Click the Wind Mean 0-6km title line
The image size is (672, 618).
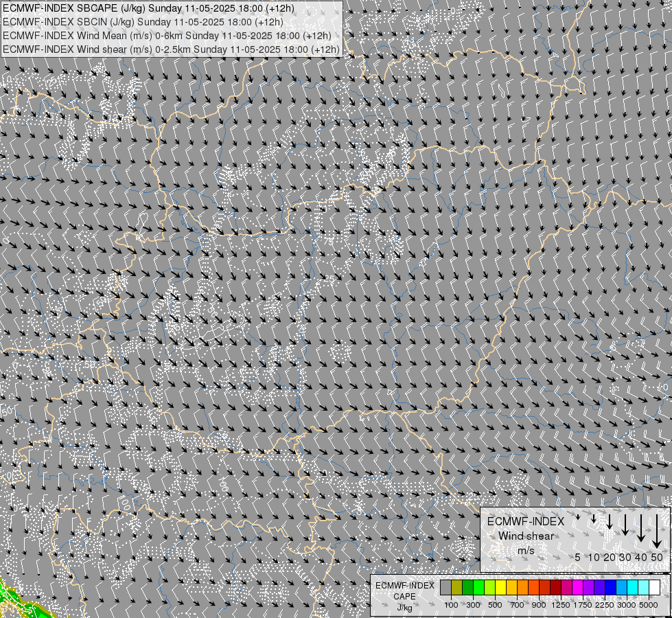click(x=167, y=36)
